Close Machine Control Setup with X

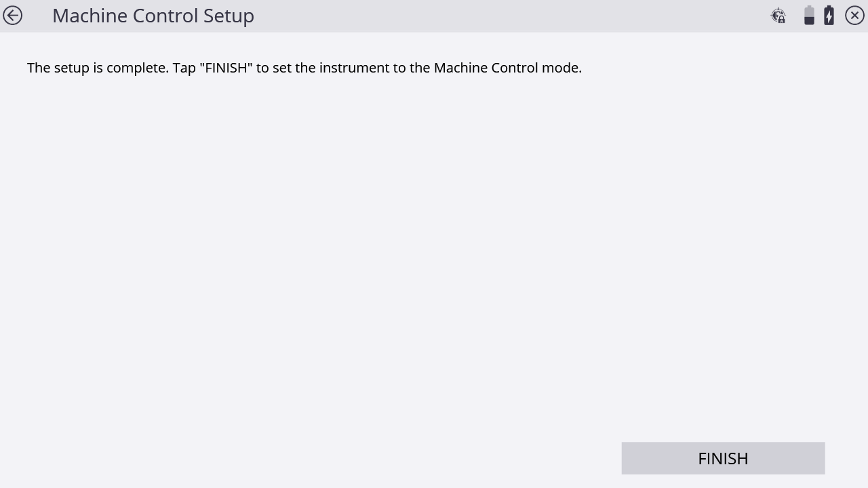(854, 15)
